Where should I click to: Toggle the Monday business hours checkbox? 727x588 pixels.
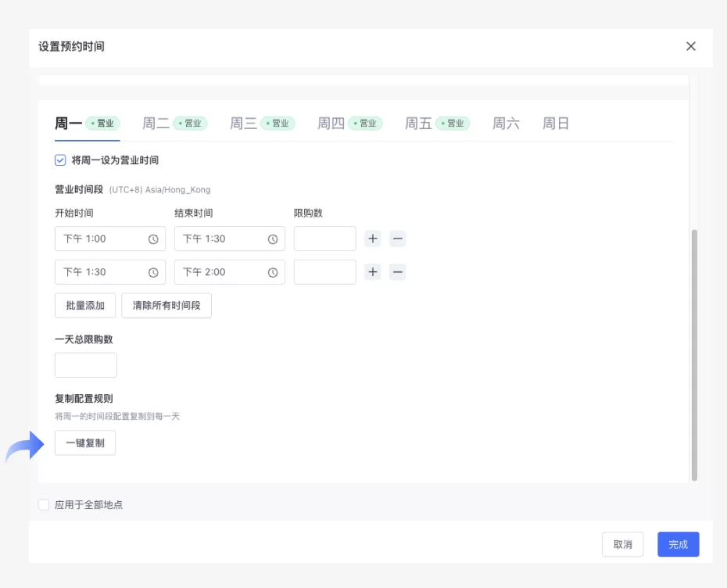(x=60, y=160)
